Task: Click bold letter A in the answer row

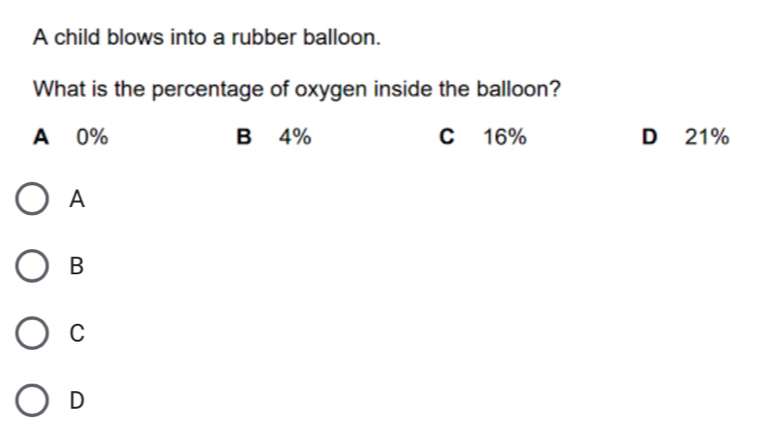Action: click(x=41, y=138)
